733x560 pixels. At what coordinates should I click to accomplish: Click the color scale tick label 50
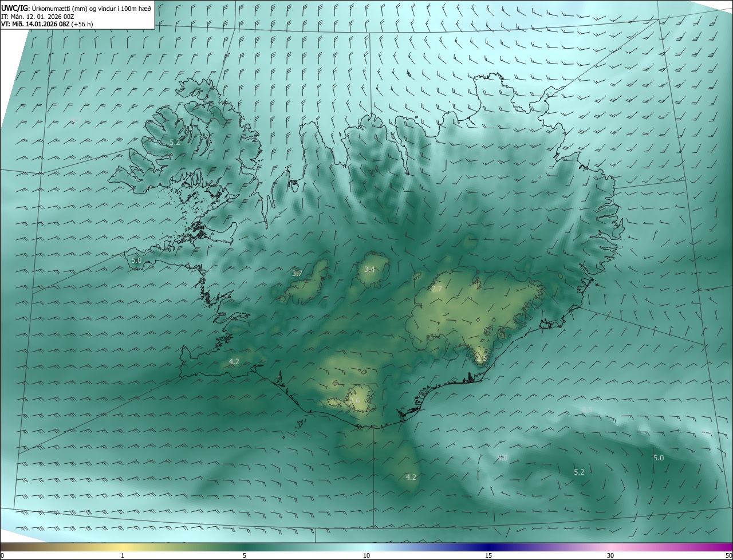point(728,555)
